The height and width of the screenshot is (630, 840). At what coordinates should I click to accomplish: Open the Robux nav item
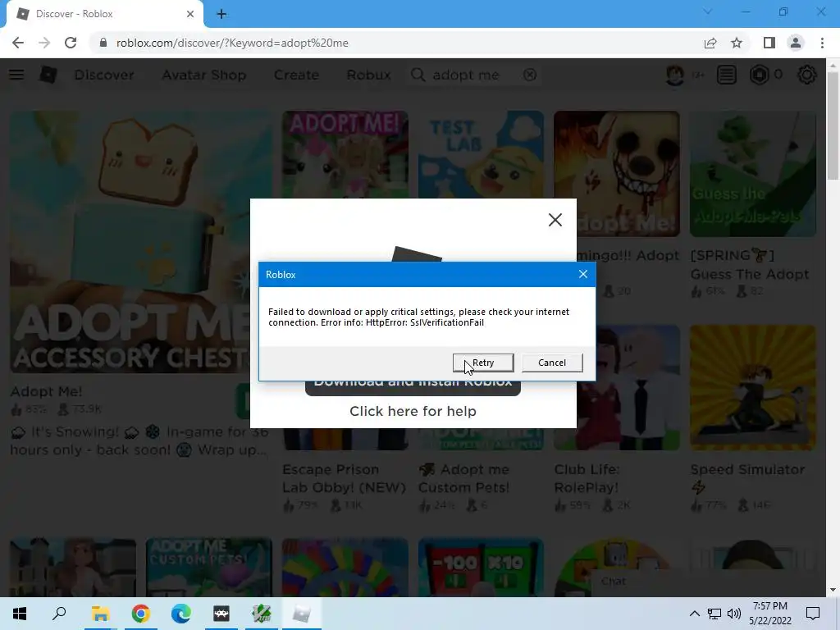click(368, 75)
